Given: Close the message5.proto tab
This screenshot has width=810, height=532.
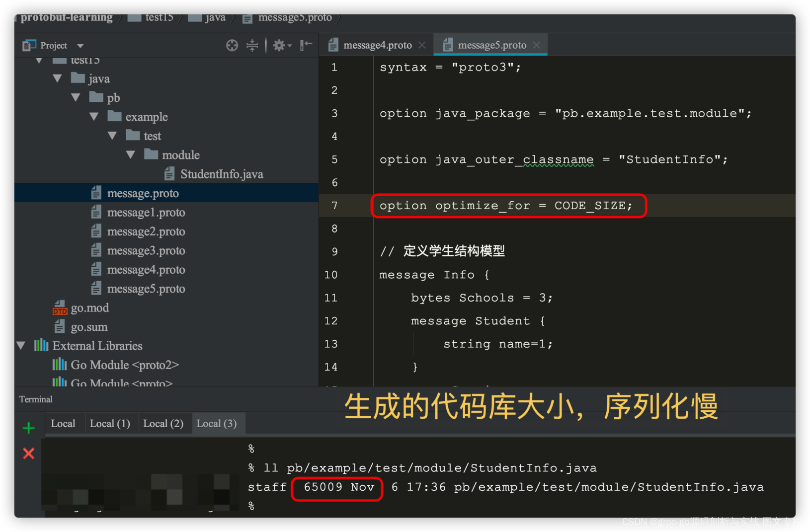Looking at the screenshot, I should coord(537,45).
